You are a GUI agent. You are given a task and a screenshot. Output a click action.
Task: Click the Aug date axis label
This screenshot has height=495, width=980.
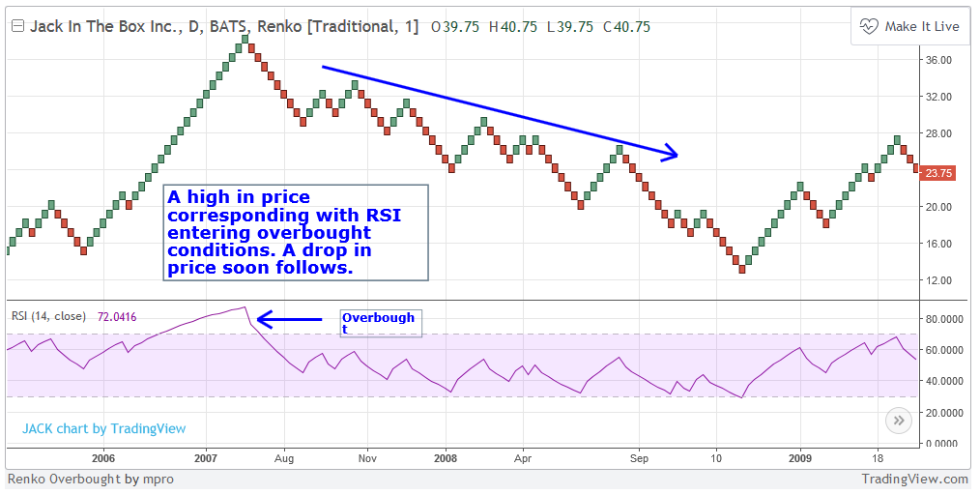pyautogui.click(x=284, y=459)
